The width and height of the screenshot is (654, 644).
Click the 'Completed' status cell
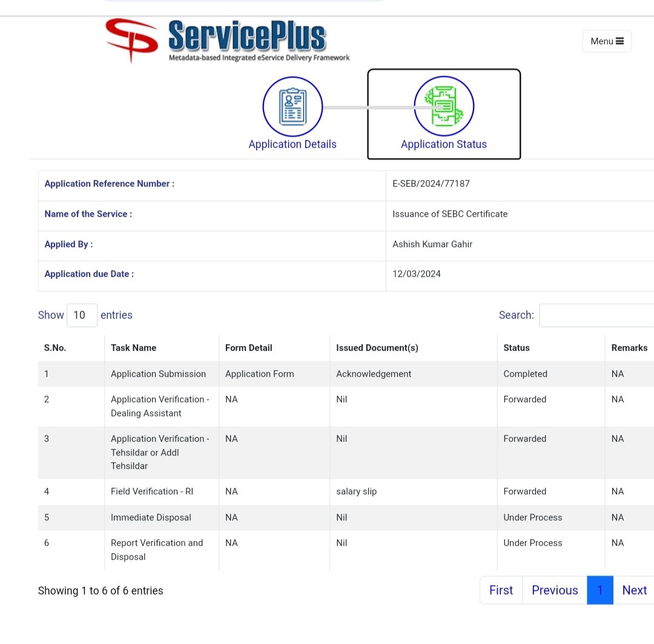tap(525, 374)
